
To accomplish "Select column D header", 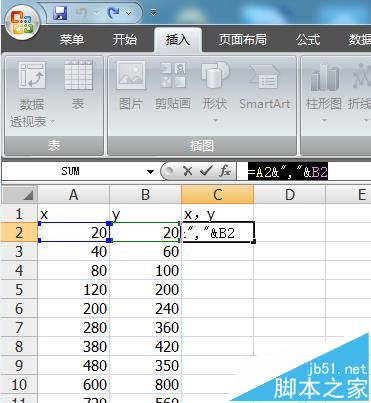I will point(290,195).
